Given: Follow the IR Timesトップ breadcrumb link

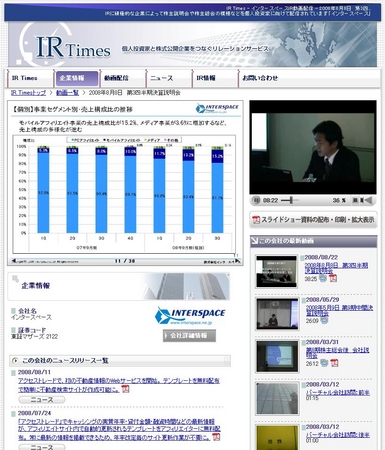Looking at the screenshot, I should pos(28,93).
